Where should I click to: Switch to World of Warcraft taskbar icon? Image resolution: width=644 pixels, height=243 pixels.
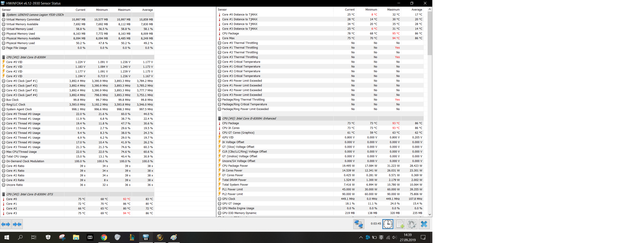click(160, 237)
